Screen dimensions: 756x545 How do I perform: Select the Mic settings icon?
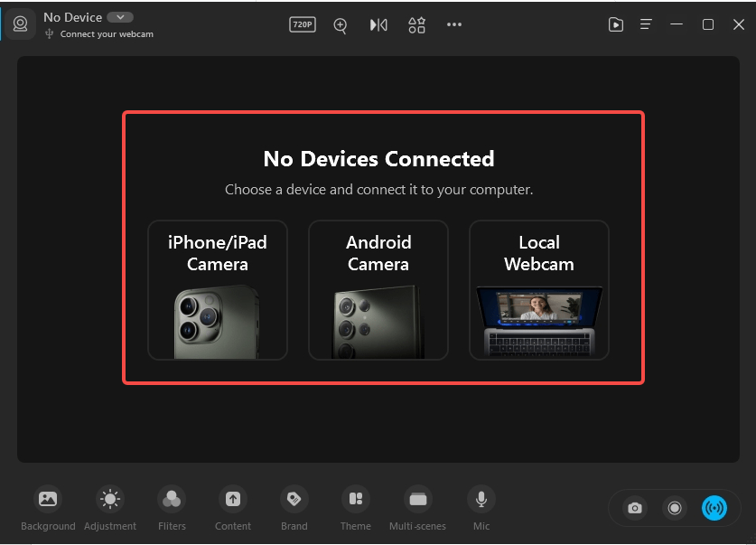(481, 498)
